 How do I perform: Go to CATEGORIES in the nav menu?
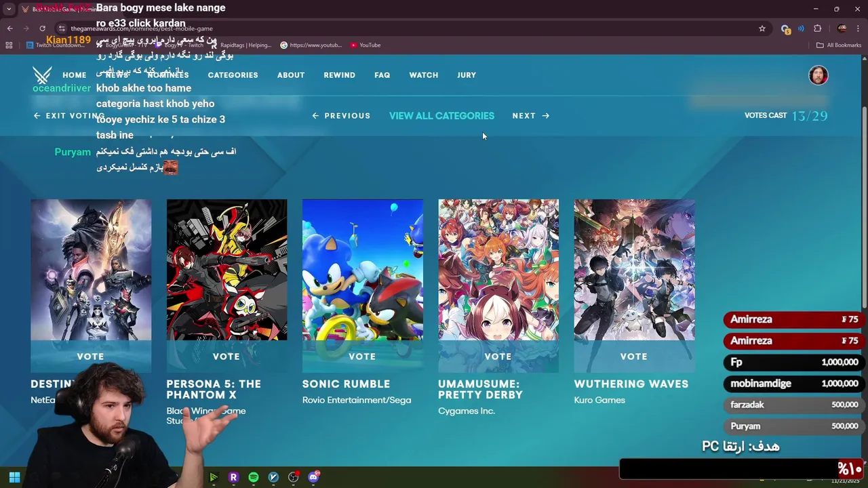click(x=233, y=75)
